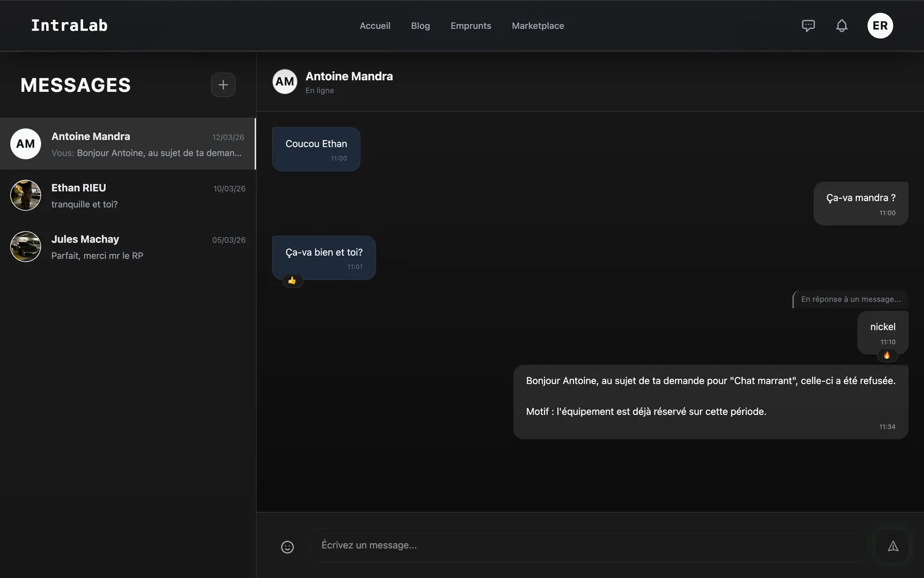The height and width of the screenshot is (578, 924).
Task: Click thumbs-up reaction on "Ça-va bien et toi?"
Action: click(x=292, y=280)
